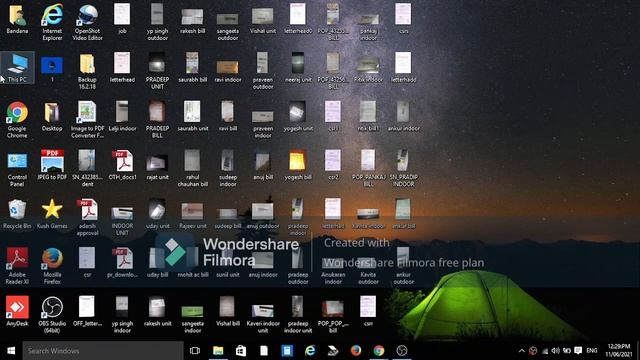Open the letterhadd document

[x=403, y=68]
